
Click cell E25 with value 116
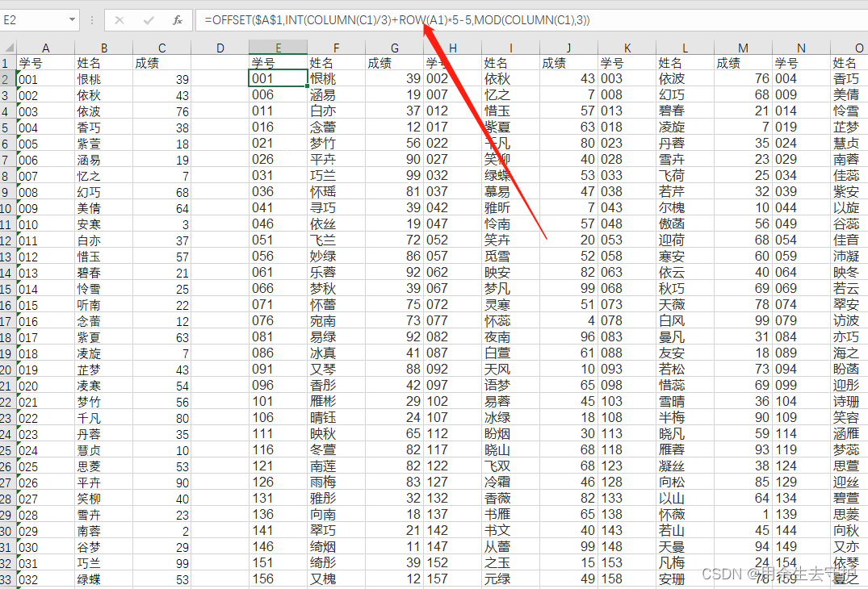(x=278, y=449)
